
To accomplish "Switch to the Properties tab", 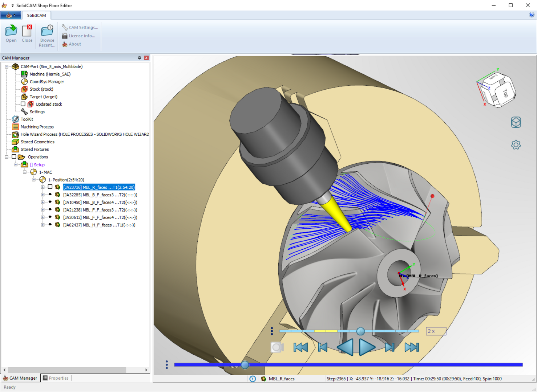I will coord(56,378).
